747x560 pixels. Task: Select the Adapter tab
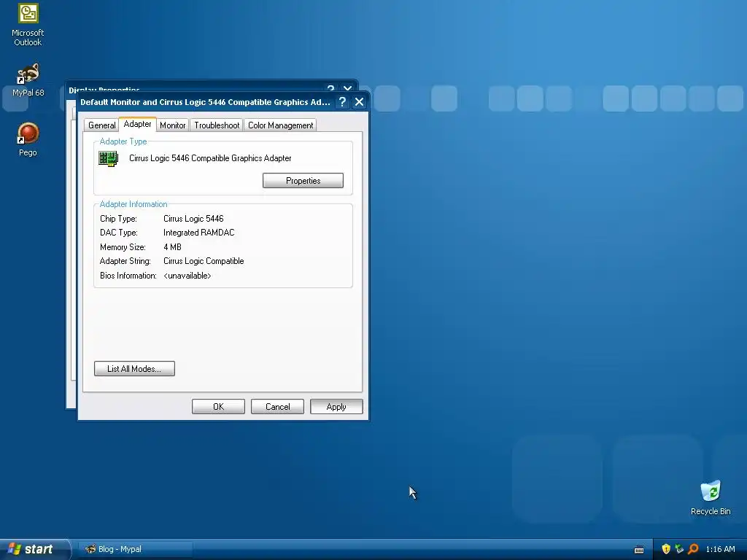(x=138, y=124)
